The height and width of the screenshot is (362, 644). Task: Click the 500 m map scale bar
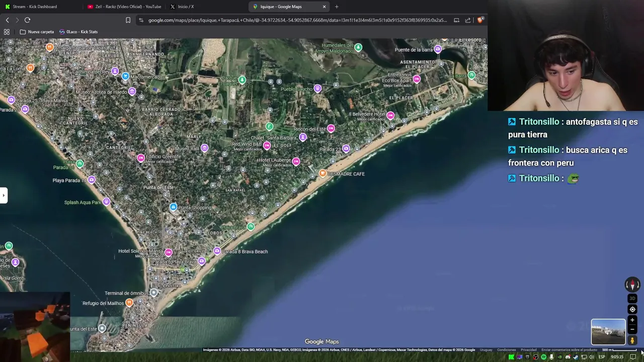[619, 350]
